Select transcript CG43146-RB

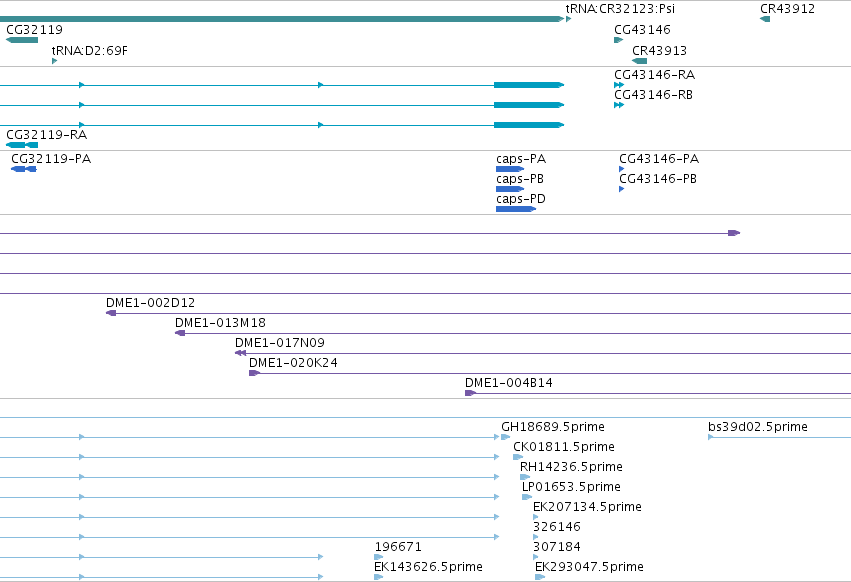tap(619, 105)
